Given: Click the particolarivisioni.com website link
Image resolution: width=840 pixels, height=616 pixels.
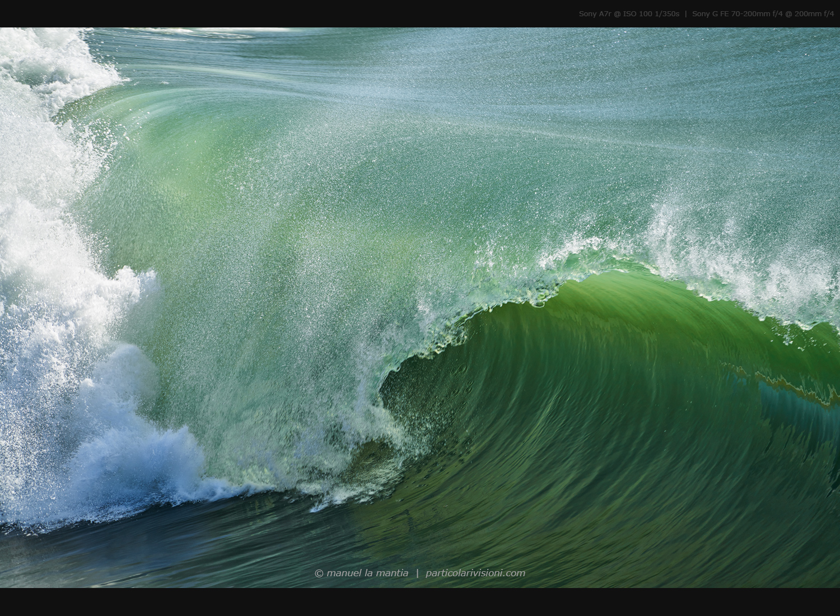Looking at the screenshot, I should pyautogui.click(x=474, y=573).
